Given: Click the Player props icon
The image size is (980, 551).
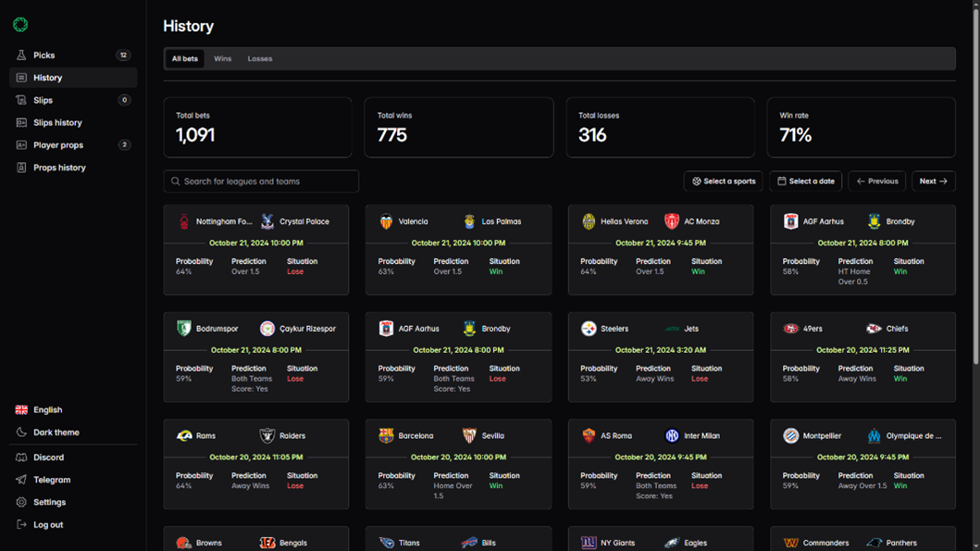Looking at the screenshot, I should [x=21, y=145].
